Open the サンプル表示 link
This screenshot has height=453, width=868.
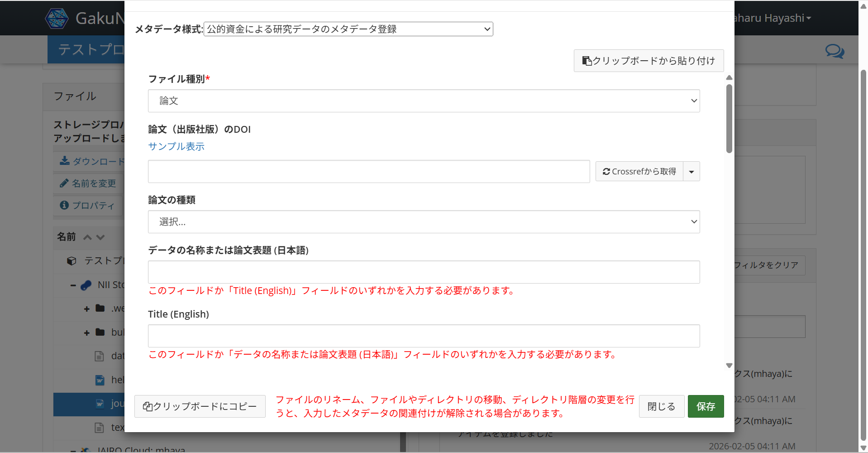176,146
